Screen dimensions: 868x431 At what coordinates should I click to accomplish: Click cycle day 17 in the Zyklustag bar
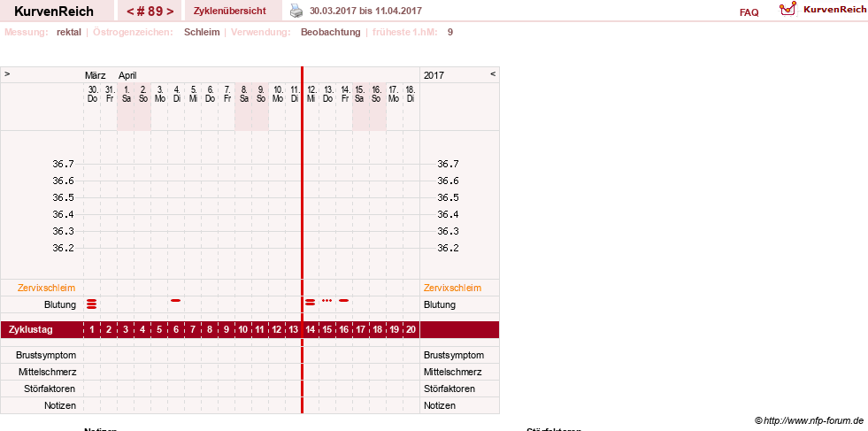(x=360, y=329)
